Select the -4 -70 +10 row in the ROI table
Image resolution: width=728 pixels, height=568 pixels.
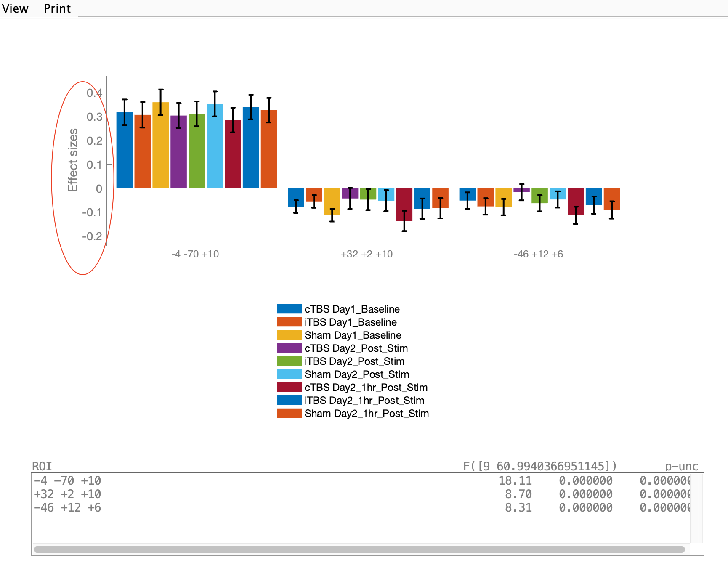pos(67,480)
